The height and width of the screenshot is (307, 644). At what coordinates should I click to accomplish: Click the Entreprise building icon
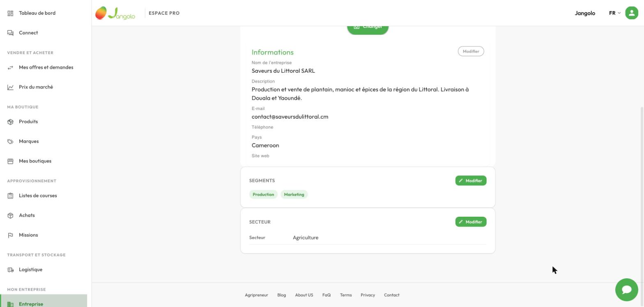pyautogui.click(x=10, y=304)
